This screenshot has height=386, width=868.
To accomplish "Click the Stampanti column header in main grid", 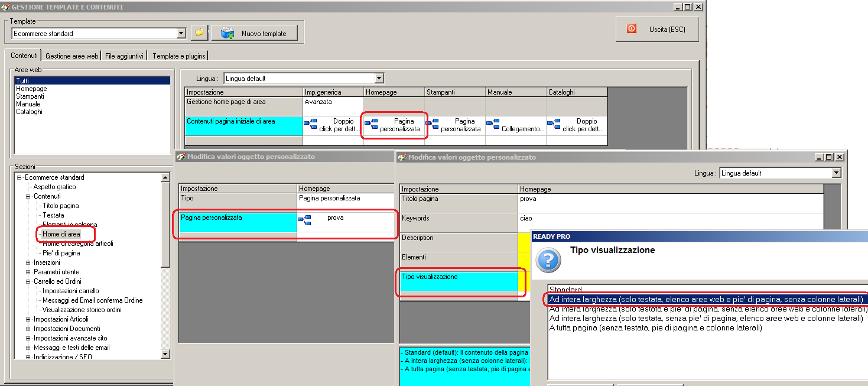I will click(454, 92).
